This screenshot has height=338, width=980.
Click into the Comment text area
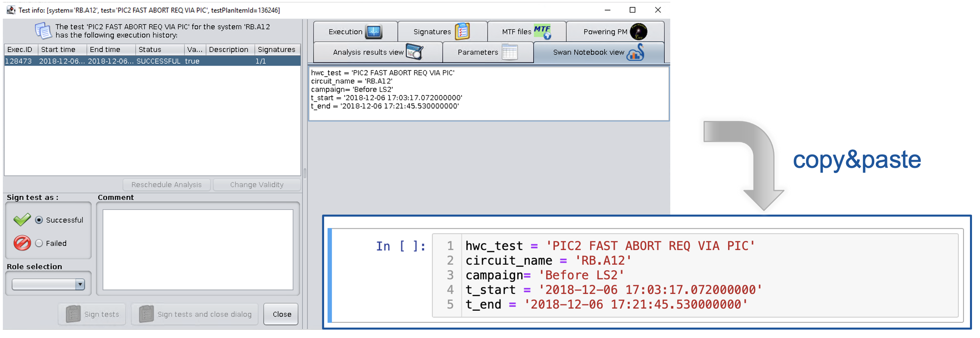(x=198, y=249)
